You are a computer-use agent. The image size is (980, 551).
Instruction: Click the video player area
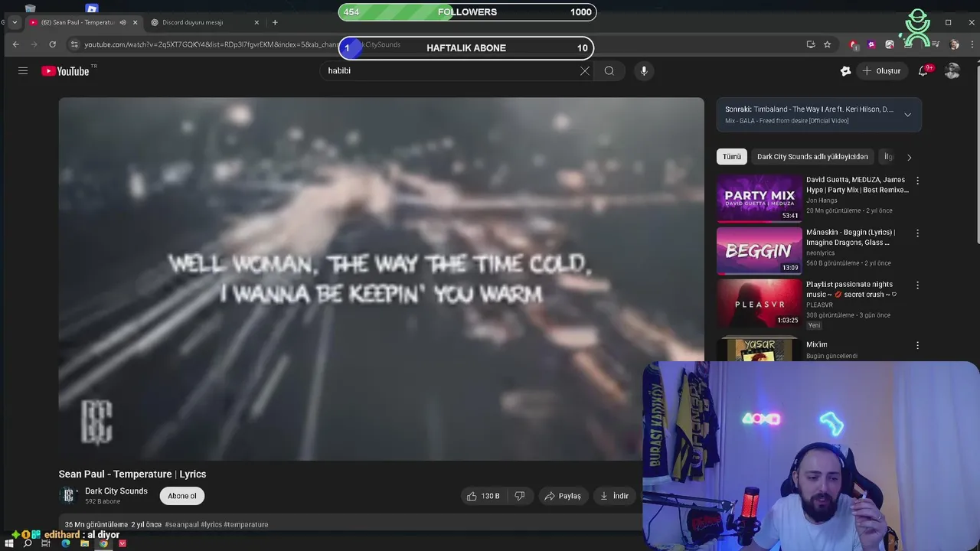381,279
